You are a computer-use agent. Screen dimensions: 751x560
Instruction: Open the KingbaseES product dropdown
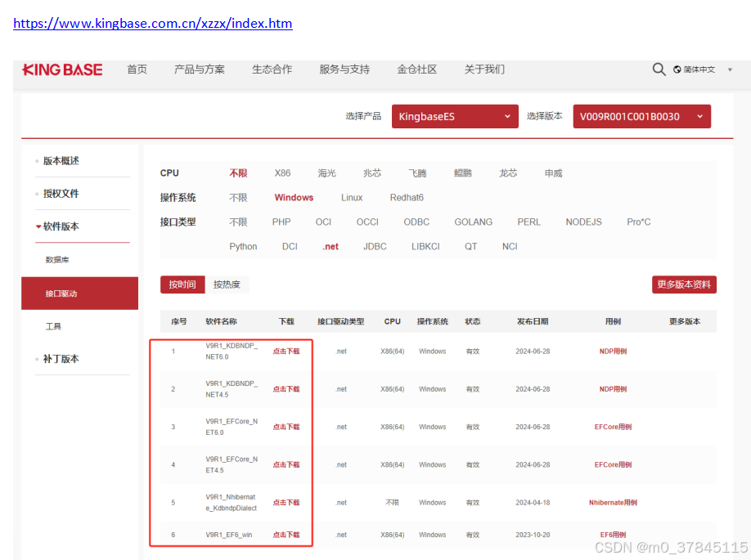(x=455, y=116)
